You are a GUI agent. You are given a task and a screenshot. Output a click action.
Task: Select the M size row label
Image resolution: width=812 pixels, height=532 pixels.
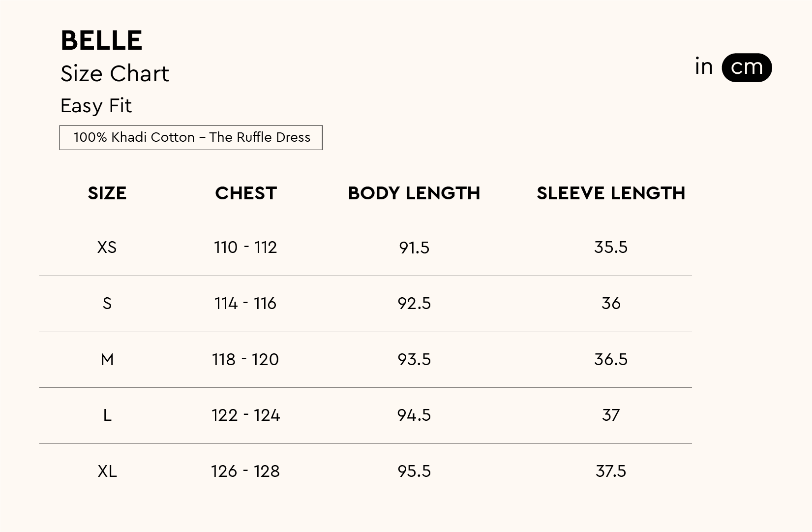pyautogui.click(x=107, y=360)
